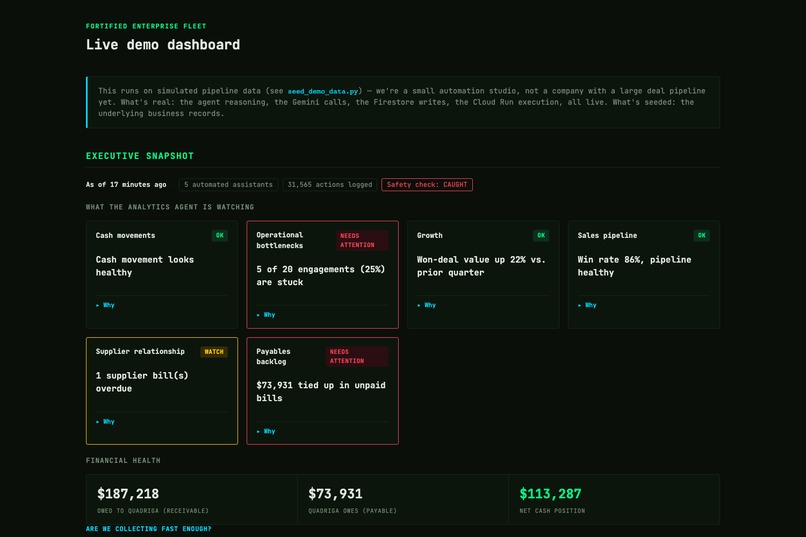
Task: Click the Sales pipeline card title
Action: [607, 235]
